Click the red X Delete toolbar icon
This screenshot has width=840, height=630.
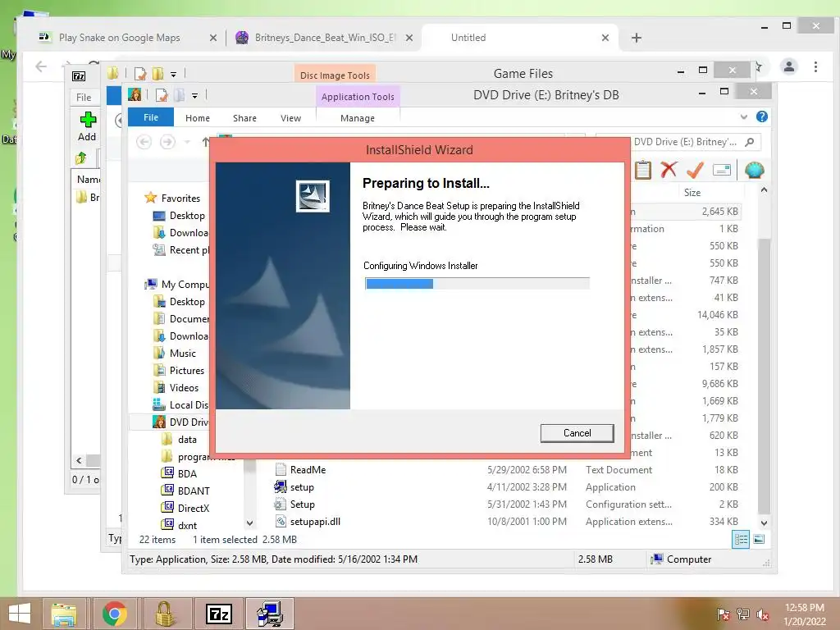(668, 170)
